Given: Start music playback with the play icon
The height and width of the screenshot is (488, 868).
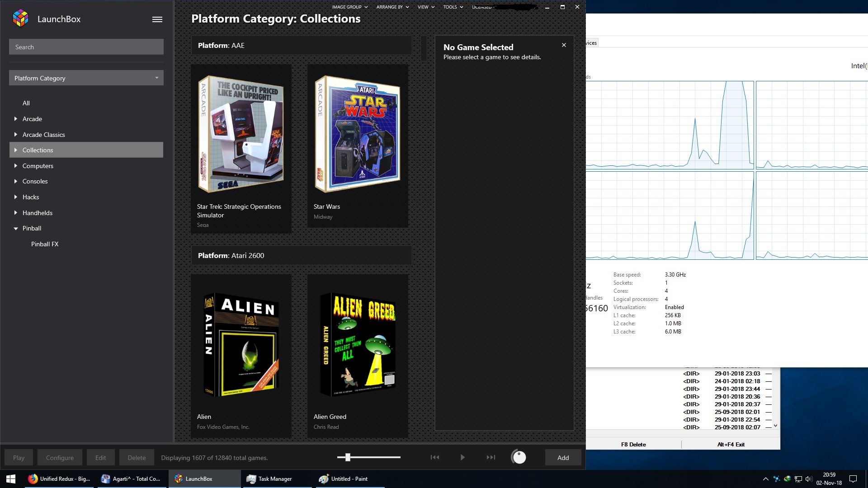Looking at the screenshot, I should 462,457.
